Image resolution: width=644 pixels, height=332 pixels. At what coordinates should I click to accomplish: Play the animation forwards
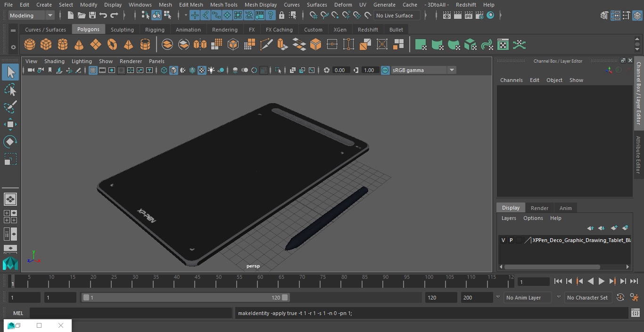coord(602,281)
